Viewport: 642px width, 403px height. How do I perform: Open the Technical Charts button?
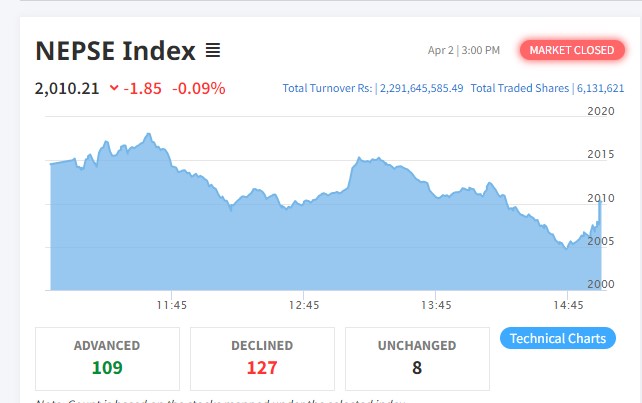pos(557,338)
